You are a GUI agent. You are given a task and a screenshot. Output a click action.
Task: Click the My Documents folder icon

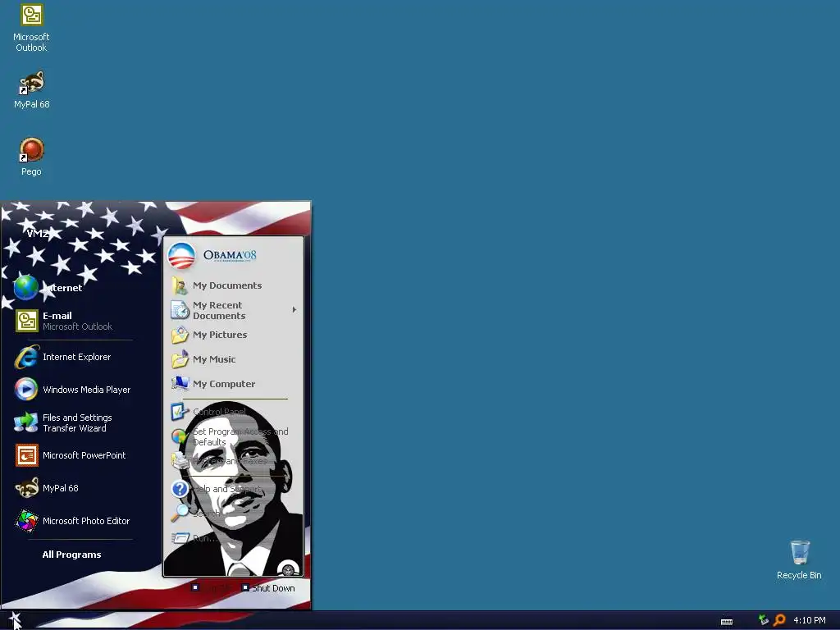[x=180, y=285]
